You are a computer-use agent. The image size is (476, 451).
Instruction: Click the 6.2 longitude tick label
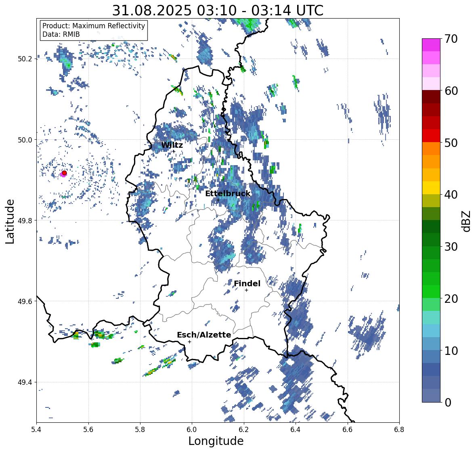point(244,430)
